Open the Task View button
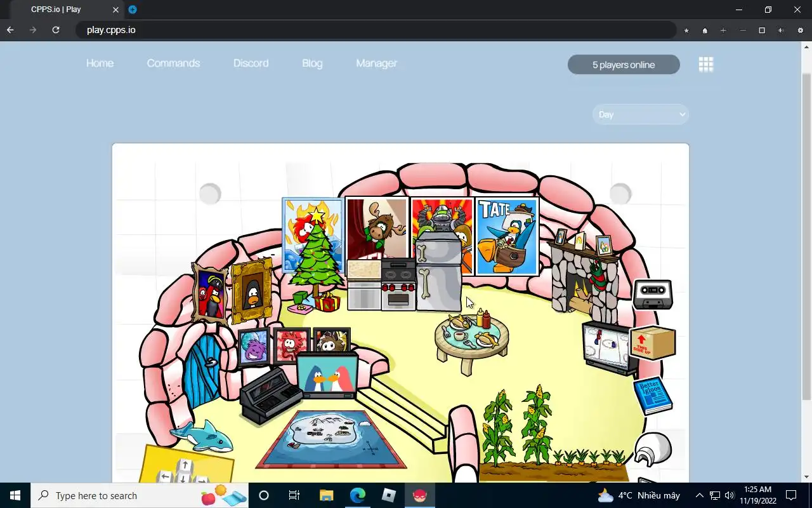This screenshot has height=508, width=812. pyautogui.click(x=294, y=495)
